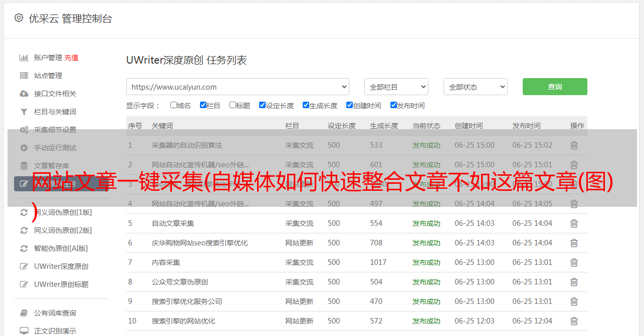
Task: Click the server icon next to 站点管理
Action: pos(24,76)
